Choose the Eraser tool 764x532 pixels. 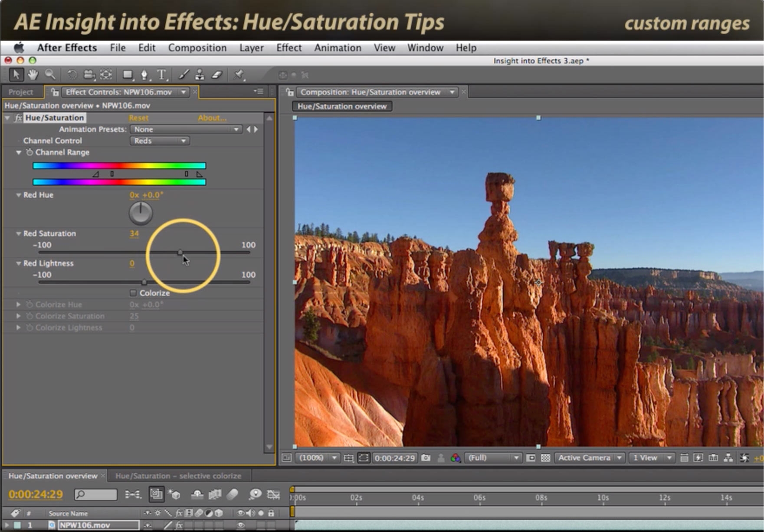click(x=217, y=75)
